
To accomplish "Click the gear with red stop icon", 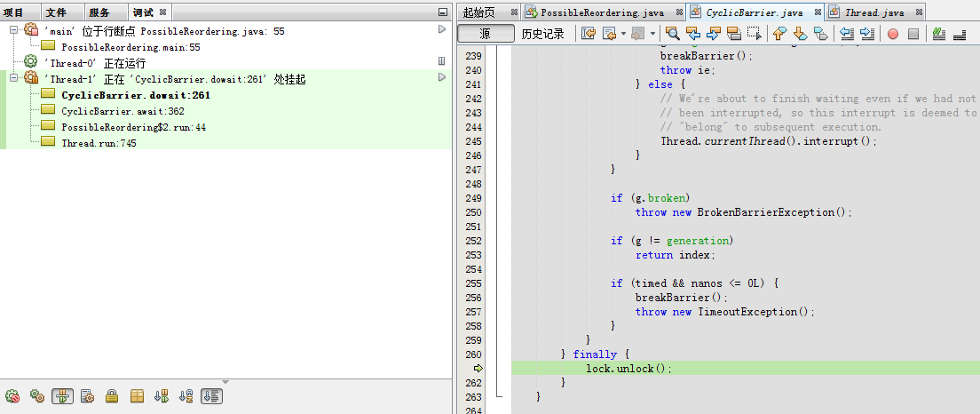I will pyautogui.click(x=12, y=396).
